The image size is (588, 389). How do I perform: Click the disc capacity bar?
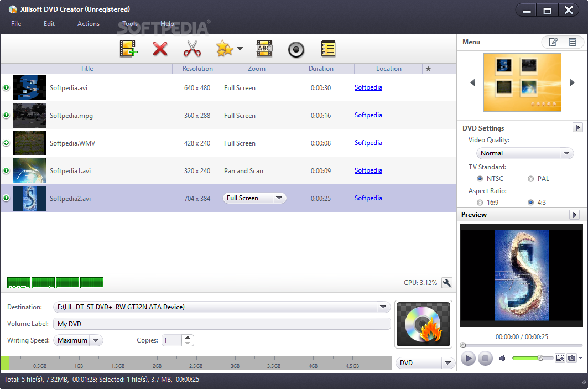coord(196,363)
